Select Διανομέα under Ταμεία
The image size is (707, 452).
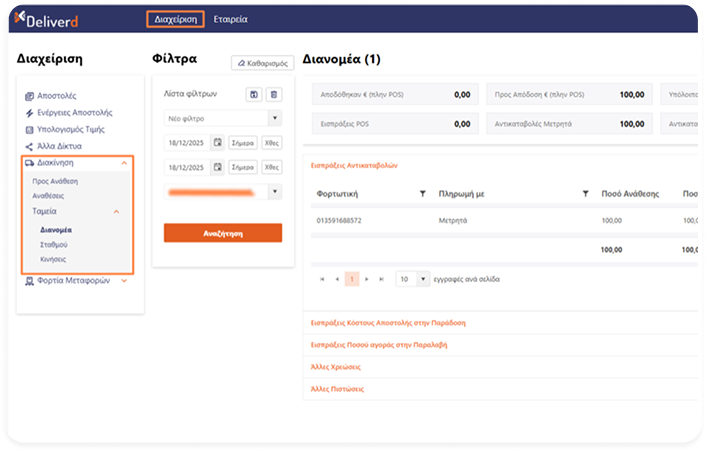coord(56,230)
